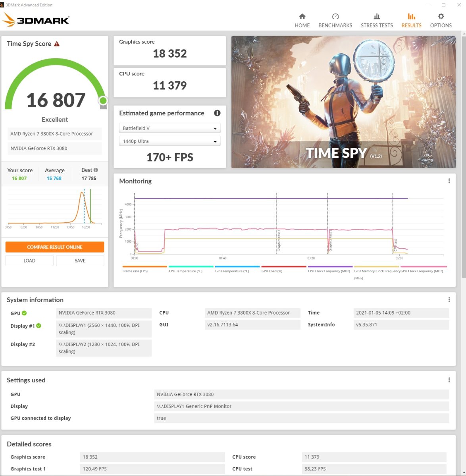The width and height of the screenshot is (466, 476).
Task: Click the 170+ FPS estimate
Action: coord(170,157)
